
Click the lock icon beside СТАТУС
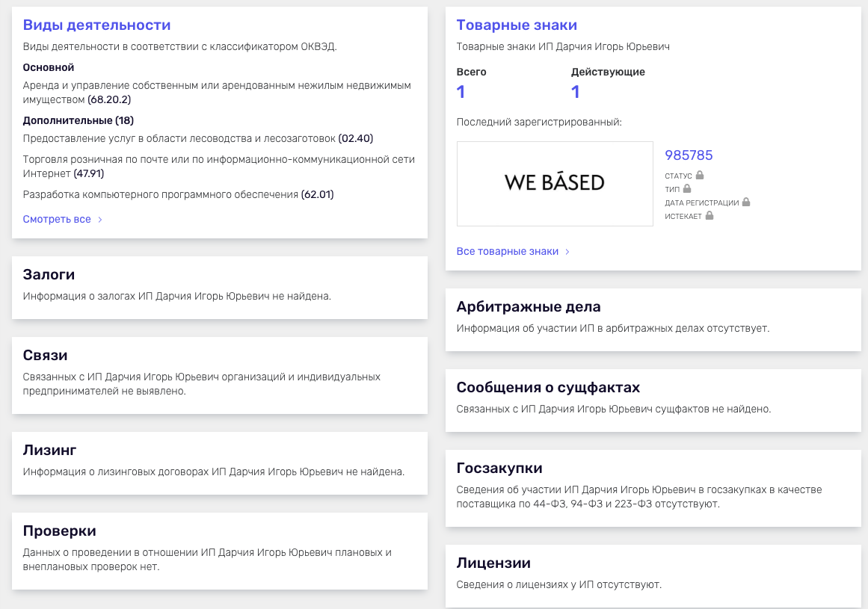coord(700,176)
